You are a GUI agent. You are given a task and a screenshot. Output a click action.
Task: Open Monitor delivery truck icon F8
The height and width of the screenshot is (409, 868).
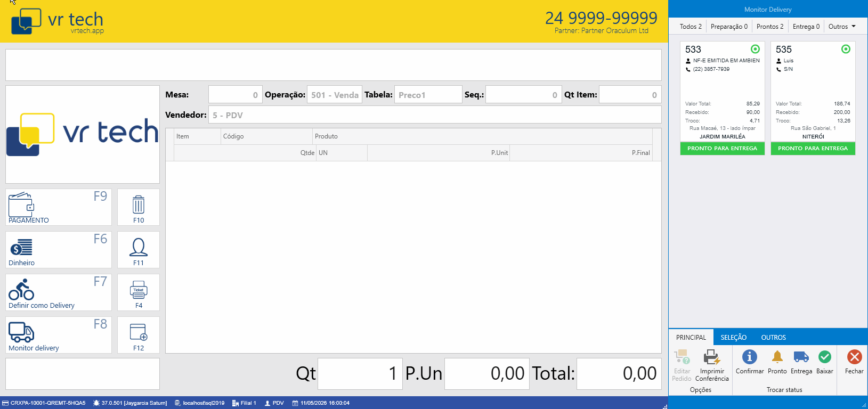(21, 332)
